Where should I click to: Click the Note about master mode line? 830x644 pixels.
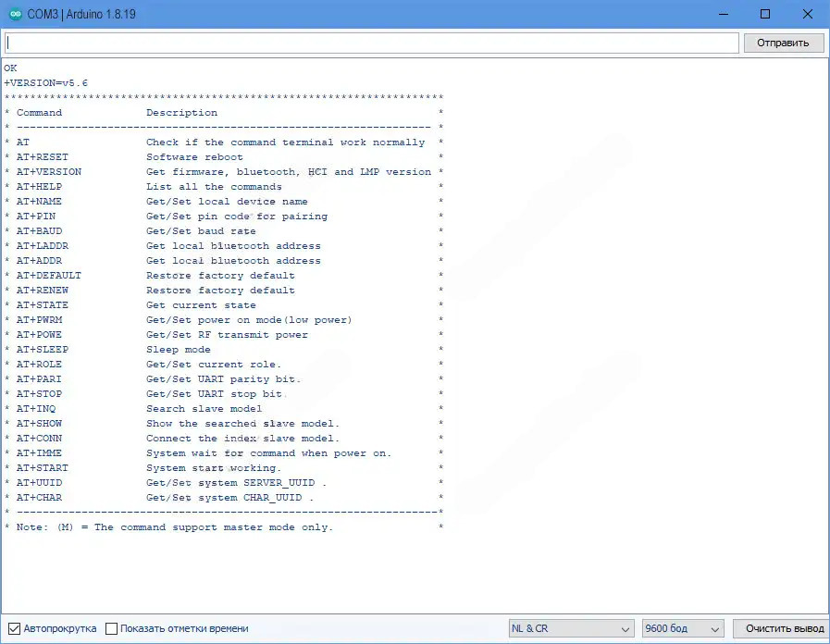pos(174,527)
